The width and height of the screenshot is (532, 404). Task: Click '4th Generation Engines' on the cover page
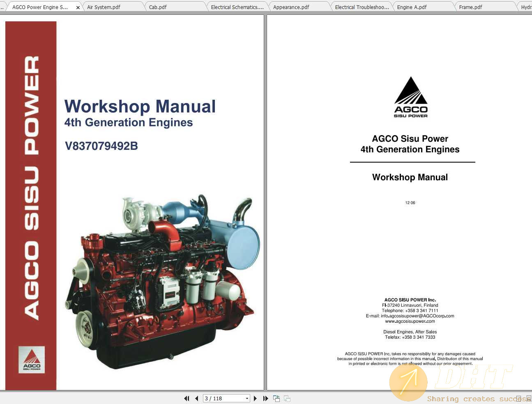(x=129, y=122)
